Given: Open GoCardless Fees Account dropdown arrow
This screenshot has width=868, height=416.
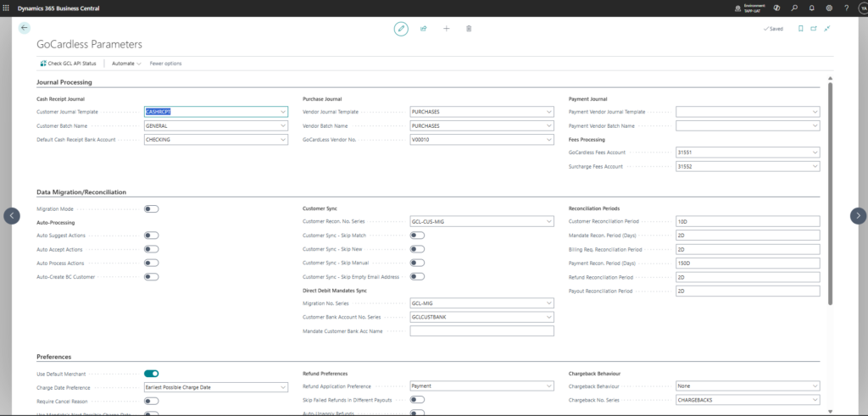Looking at the screenshot, I should coord(815,153).
